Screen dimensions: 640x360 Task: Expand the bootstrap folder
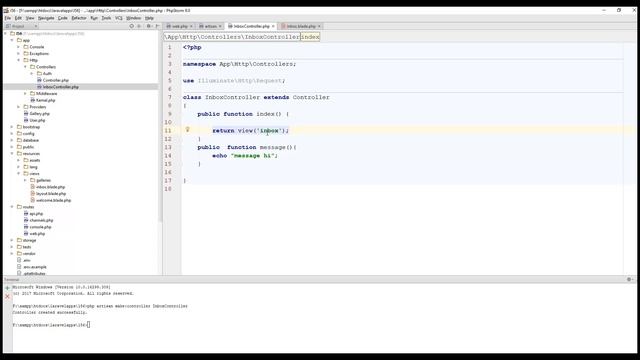coord(12,127)
